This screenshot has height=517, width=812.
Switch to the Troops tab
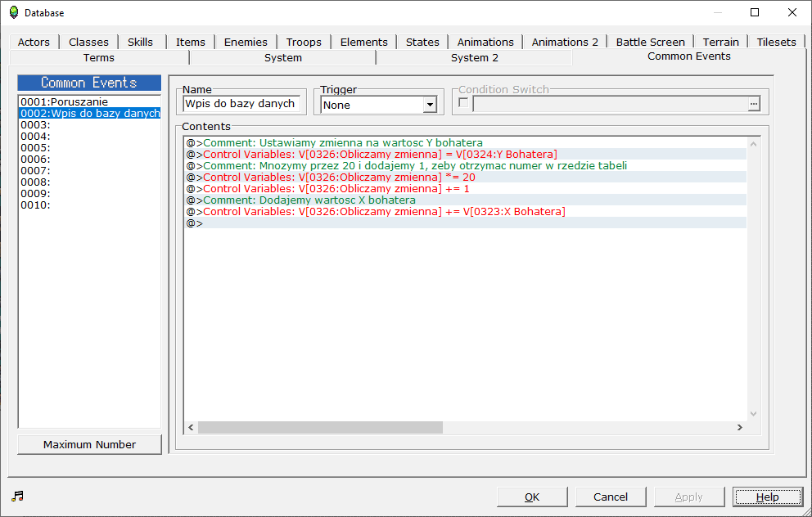304,42
